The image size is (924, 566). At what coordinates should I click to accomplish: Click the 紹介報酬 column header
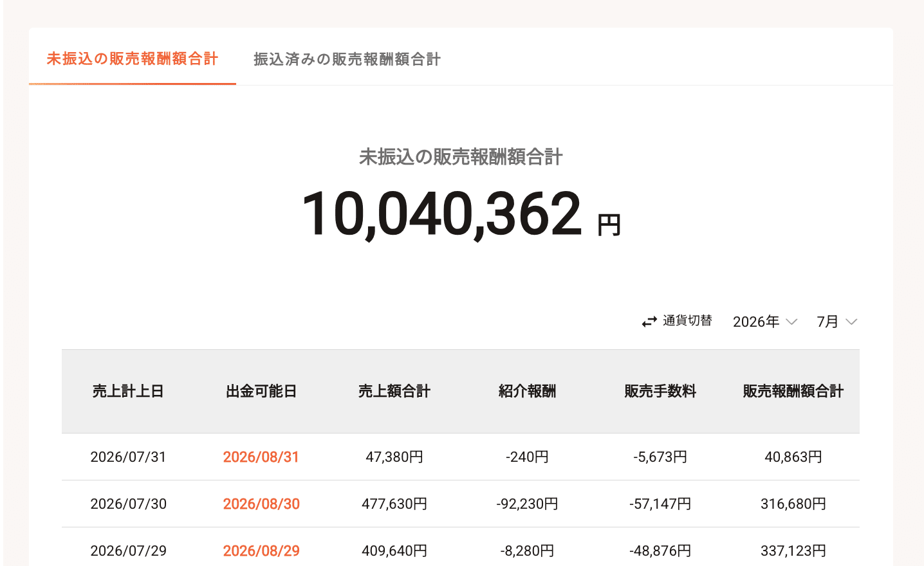click(x=527, y=391)
